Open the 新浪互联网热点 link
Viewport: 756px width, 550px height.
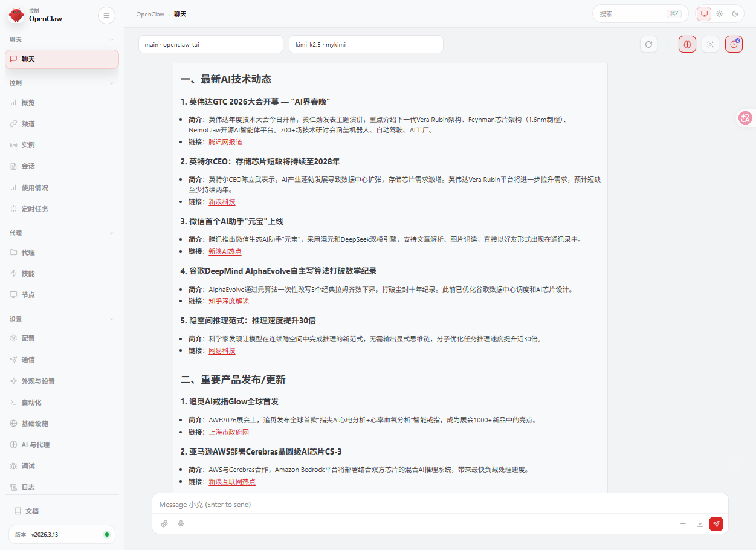[232, 482]
